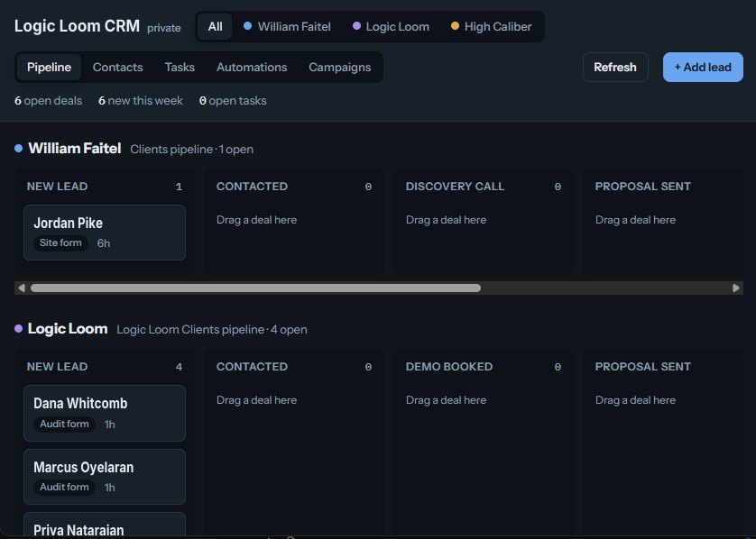Viewport: 756px width, 539px height.
Task: Click the CONTACTED column header under Logic Loom
Action: click(x=253, y=367)
